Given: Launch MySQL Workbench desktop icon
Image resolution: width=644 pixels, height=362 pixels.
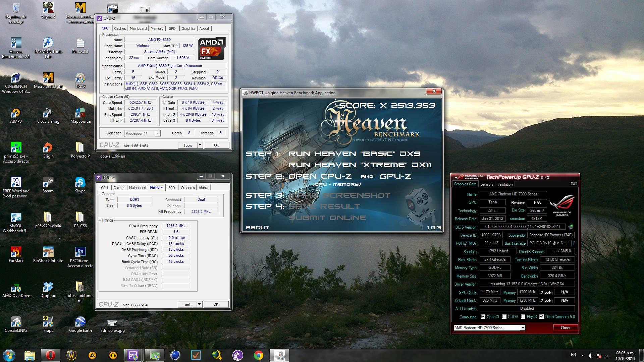Looking at the screenshot, I should click(x=16, y=222).
